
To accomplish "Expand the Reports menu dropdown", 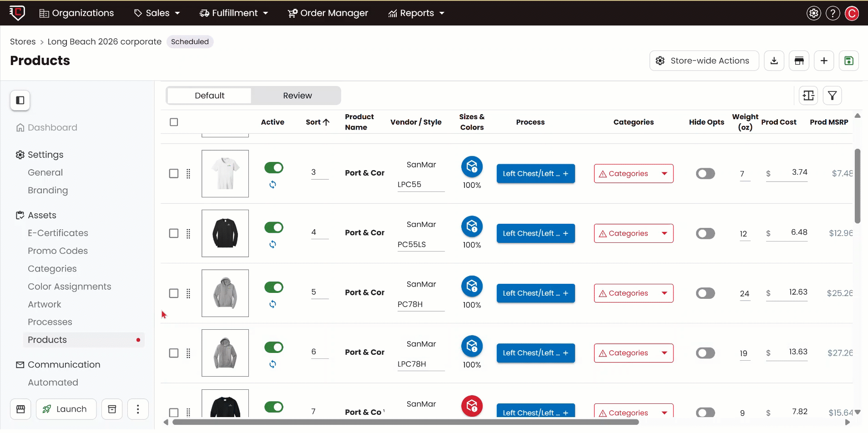I will point(416,13).
